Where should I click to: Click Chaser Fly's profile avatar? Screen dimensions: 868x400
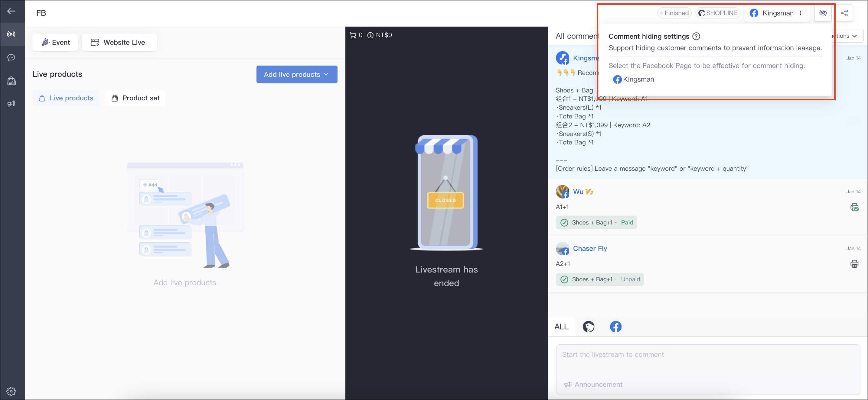(x=562, y=248)
